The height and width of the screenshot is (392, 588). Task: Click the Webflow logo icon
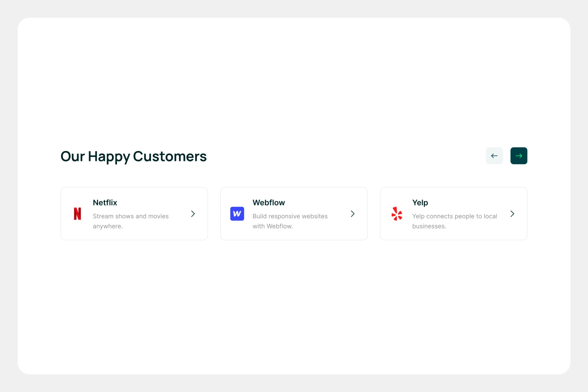[237, 214]
